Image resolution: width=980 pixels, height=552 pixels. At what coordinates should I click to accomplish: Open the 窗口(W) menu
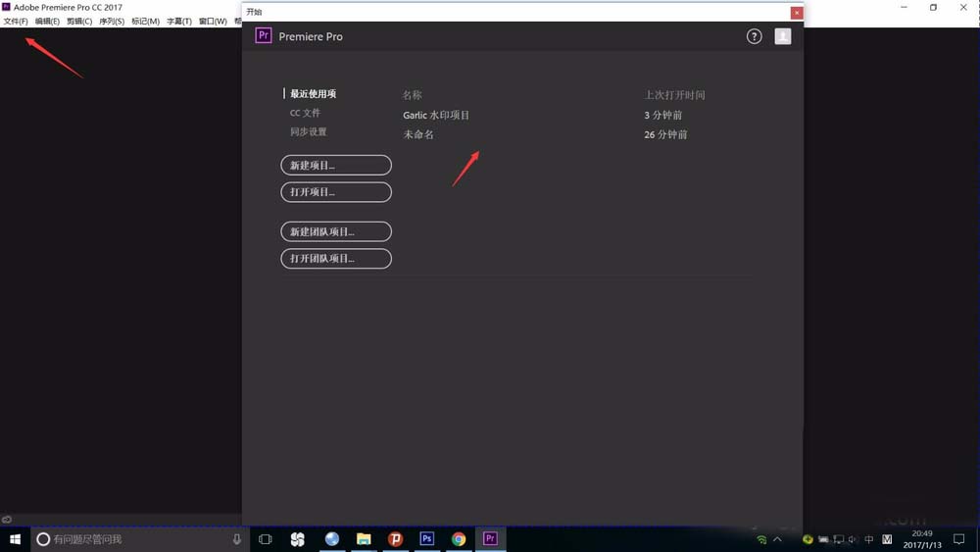click(213, 22)
